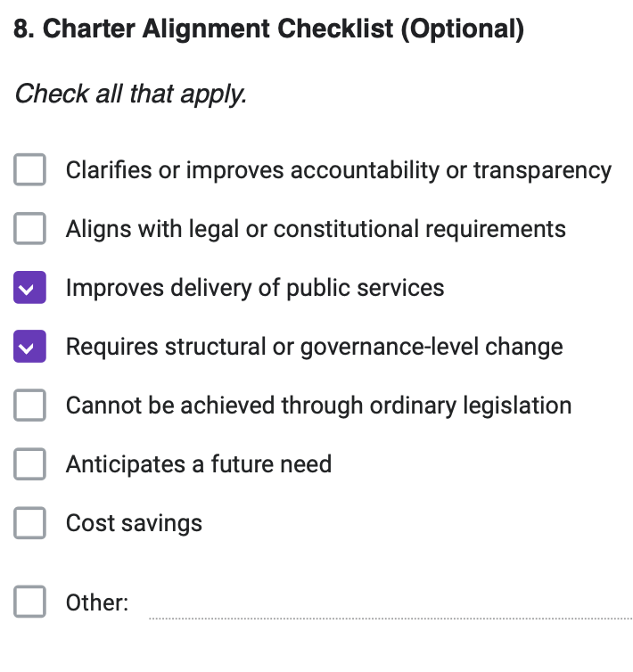Uncheck Requires structural or governance-level change box
This screenshot has width=633, height=672.
coord(29,347)
